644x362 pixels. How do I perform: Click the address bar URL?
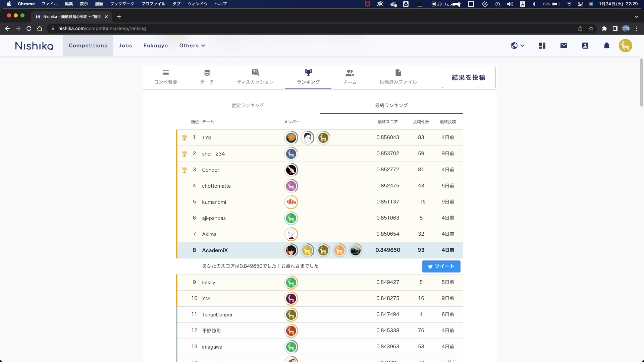(102, 28)
